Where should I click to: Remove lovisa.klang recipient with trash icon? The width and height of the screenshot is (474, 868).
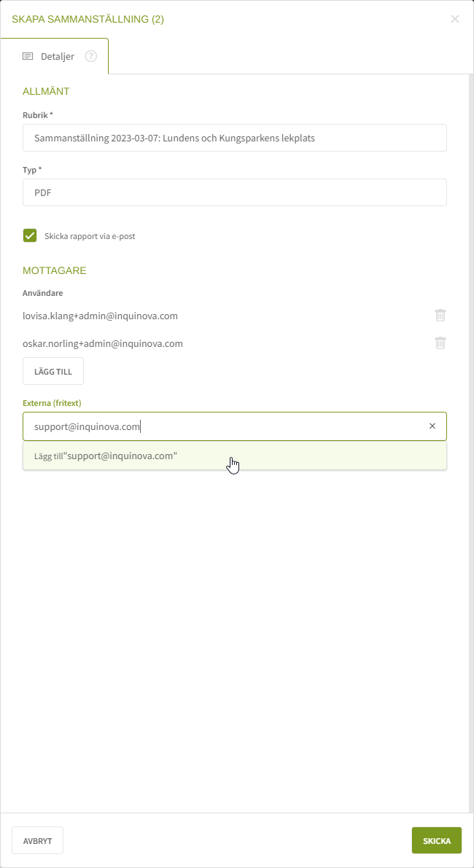coord(440,316)
